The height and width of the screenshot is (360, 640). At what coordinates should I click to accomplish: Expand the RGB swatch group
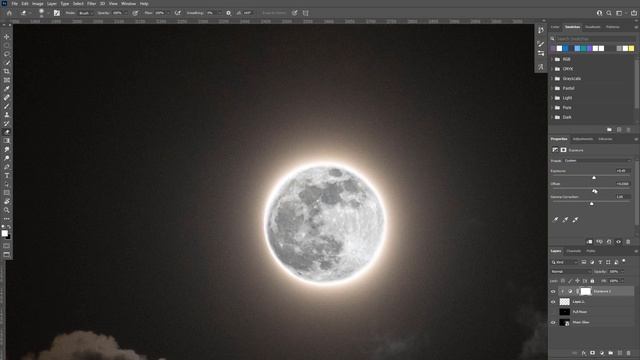pos(552,59)
